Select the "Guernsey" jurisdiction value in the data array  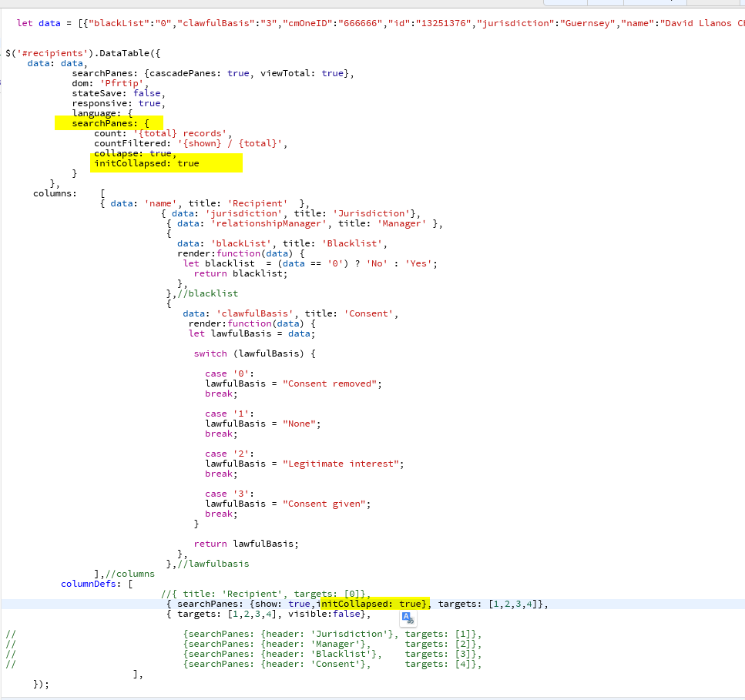(x=588, y=23)
